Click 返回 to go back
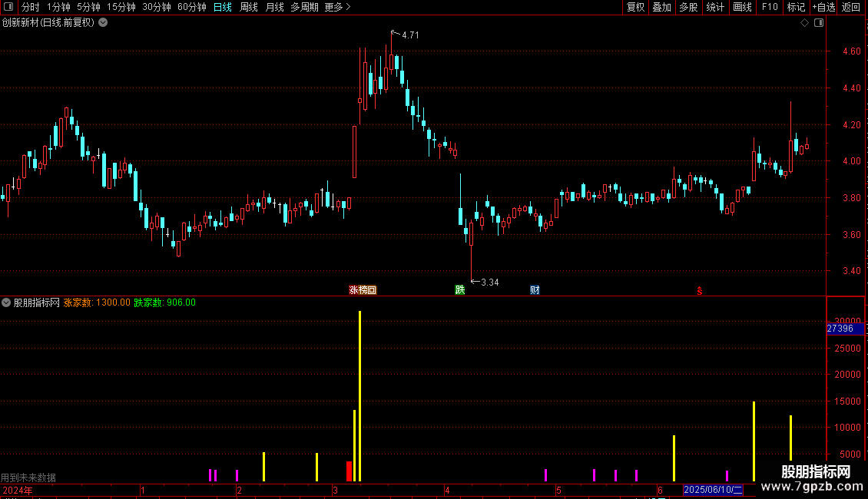 point(851,7)
